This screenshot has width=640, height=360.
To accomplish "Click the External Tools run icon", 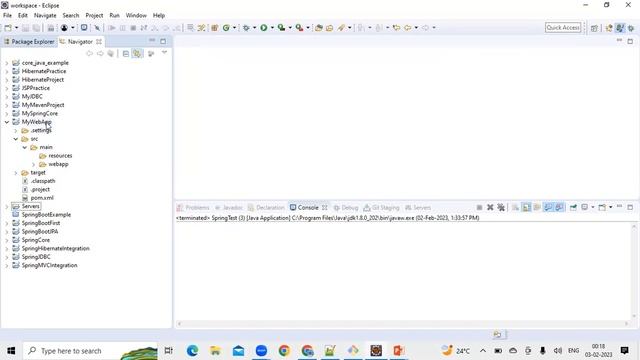I will (300, 28).
